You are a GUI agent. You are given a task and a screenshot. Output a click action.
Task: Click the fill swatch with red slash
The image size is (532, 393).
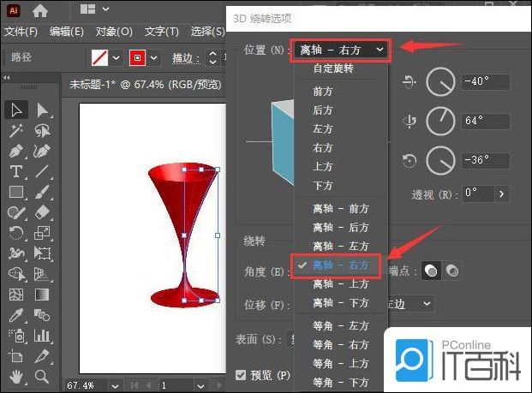[99, 57]
